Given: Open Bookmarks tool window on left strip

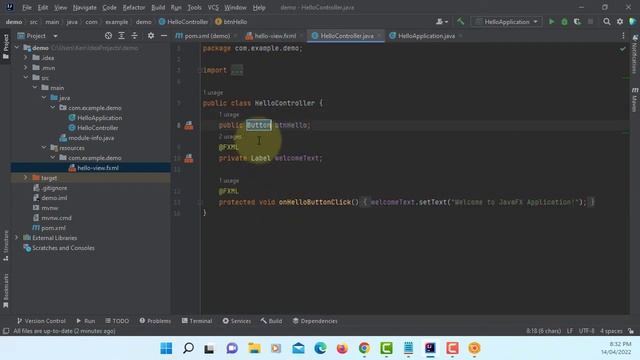Looking at the screenshot, I should [6, 291].
